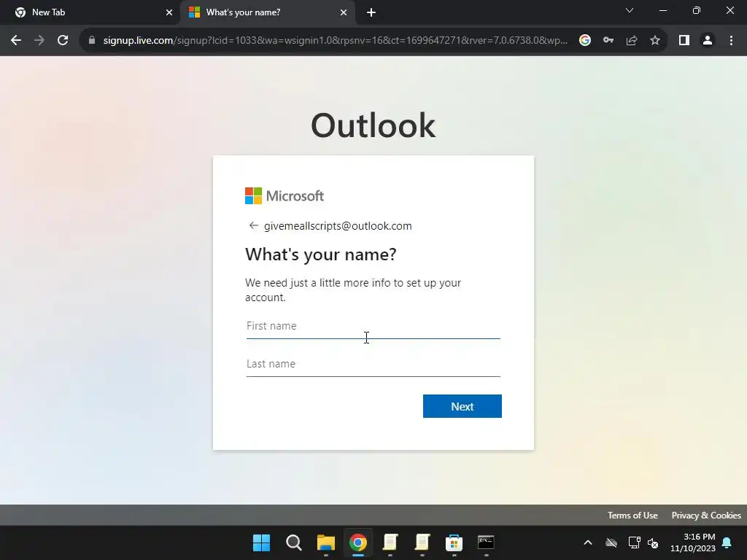Toggle the browser side panel
This screenshot has height=560, width=747.
point(684,41)
